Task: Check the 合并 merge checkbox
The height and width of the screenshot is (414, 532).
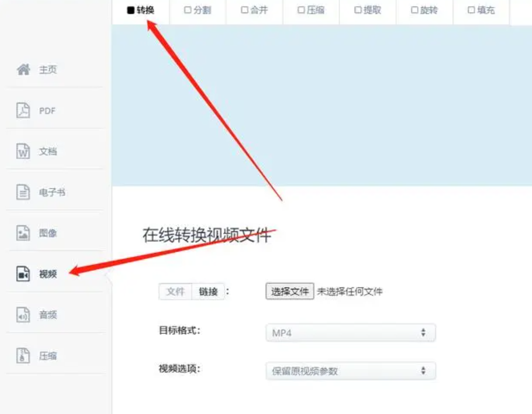Action: [244, 10]
